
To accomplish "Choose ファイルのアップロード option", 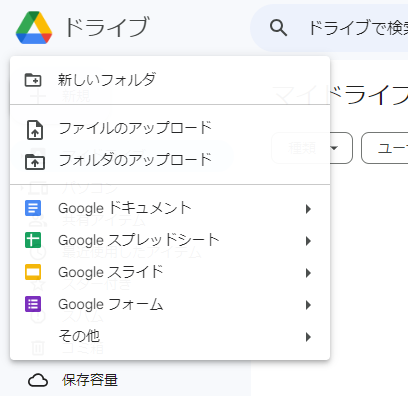I will pos(170,128).
